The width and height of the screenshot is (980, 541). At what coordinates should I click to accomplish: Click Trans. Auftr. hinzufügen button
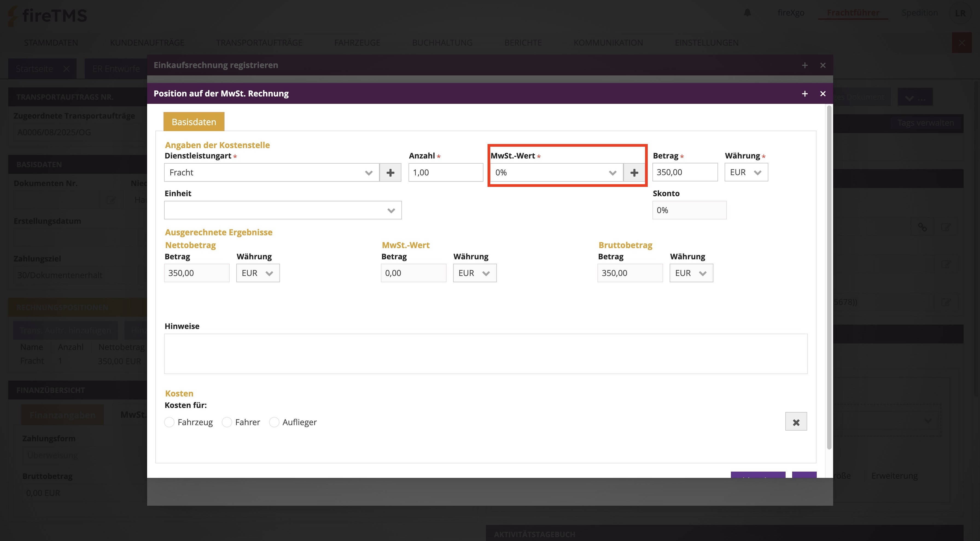coord(65,330)
